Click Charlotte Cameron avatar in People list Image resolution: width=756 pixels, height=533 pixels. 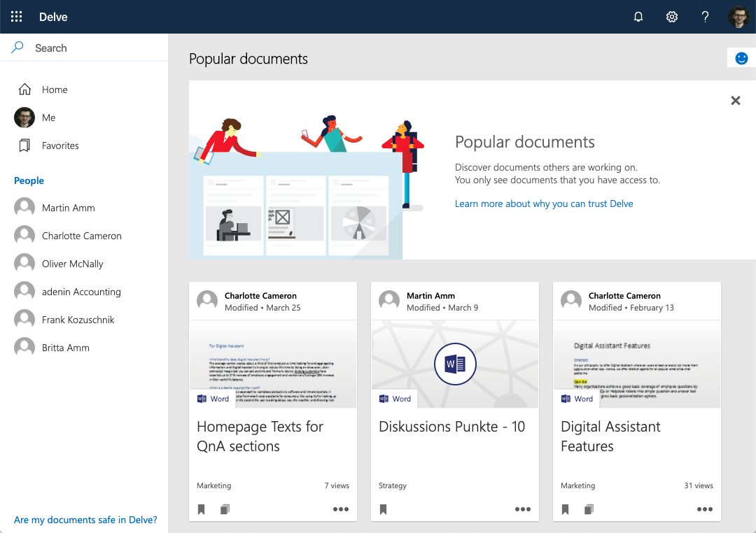coord(24,236)
